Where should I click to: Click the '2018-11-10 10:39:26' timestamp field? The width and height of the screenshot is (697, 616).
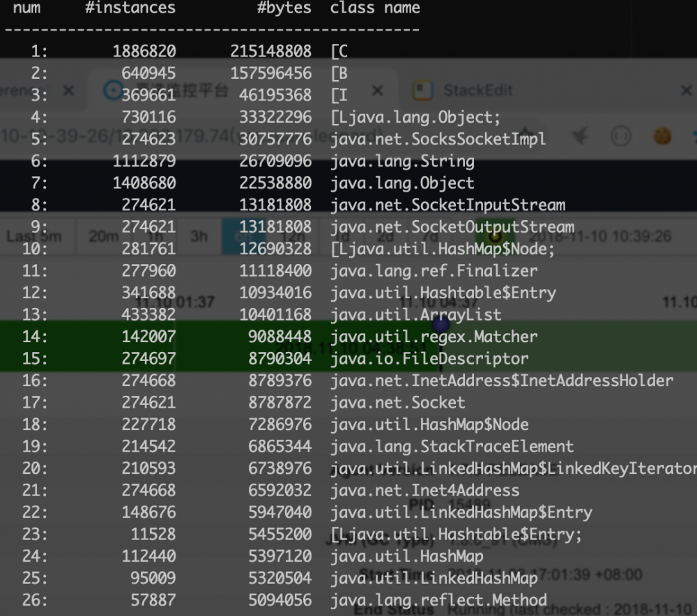[x=599, y=236]
